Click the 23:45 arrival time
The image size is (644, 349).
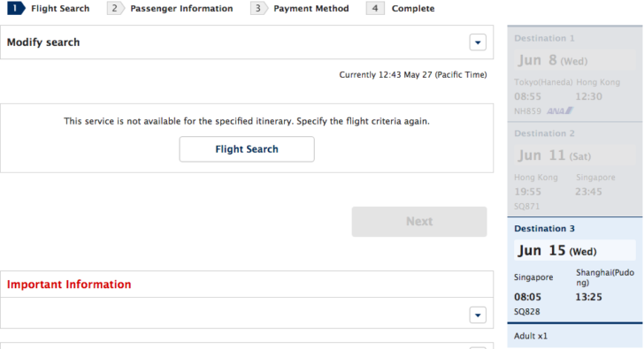[x=588, y=192]
